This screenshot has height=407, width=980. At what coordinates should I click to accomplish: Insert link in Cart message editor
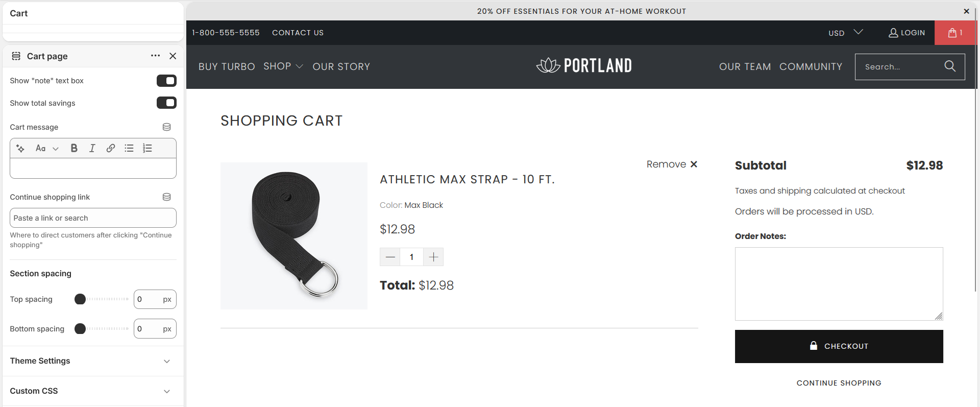click(x=111, y=148)
